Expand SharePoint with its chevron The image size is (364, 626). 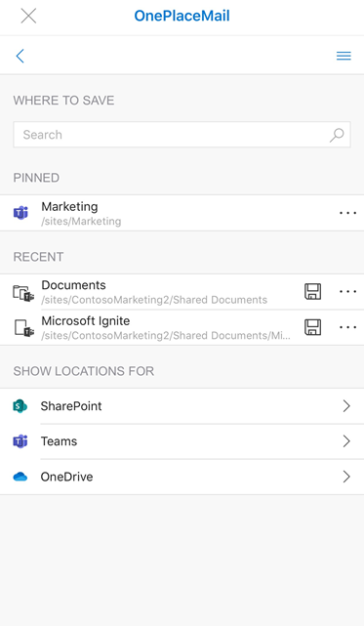346,406
